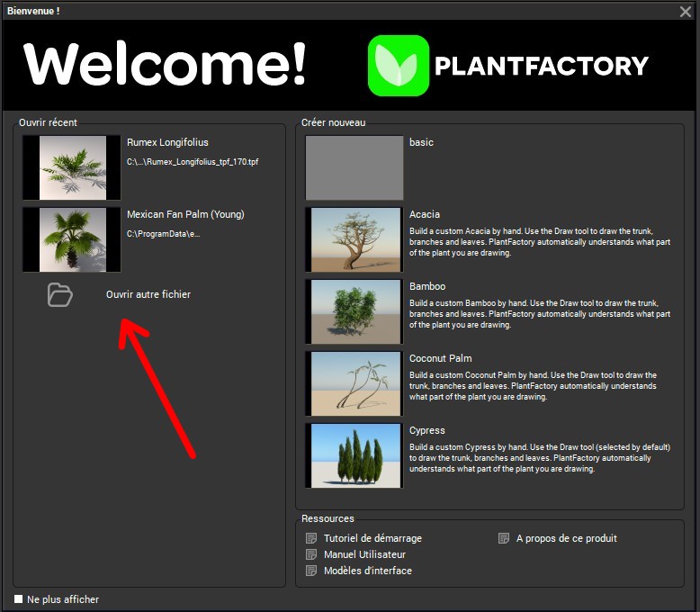Close the Bienvenue welcome dialog
The height and width of the screenshot is (612, 700).
pyautogui.click(x=686, y=11)
